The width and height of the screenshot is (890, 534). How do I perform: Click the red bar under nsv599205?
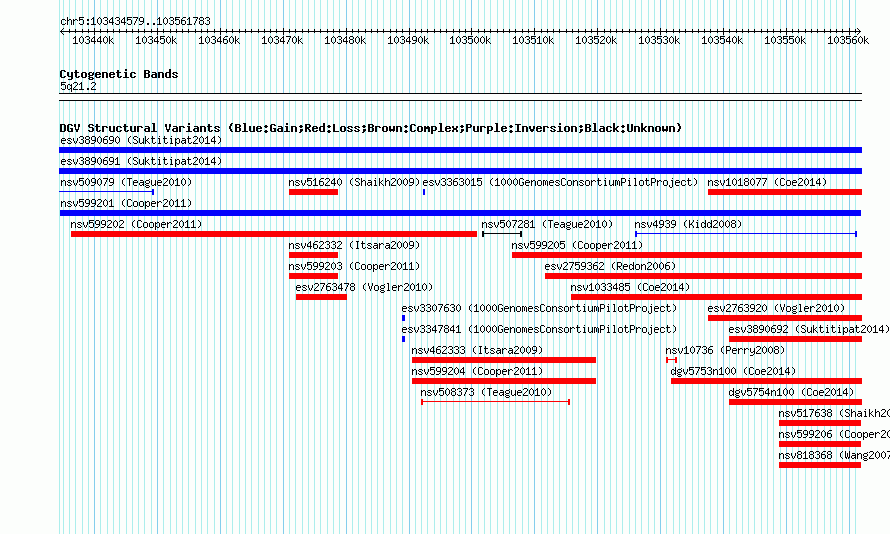pos(687,255)
